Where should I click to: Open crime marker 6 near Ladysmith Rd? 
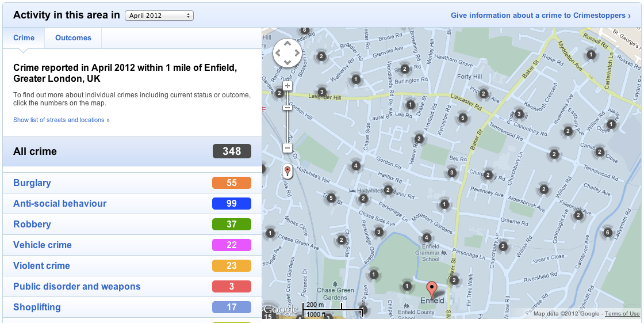pos(607,233)
